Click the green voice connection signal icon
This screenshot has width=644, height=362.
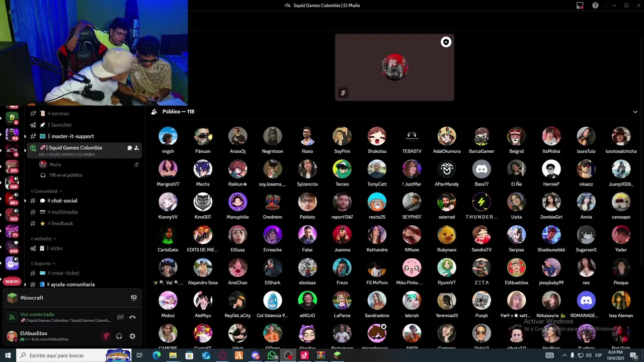click(12, 317)
